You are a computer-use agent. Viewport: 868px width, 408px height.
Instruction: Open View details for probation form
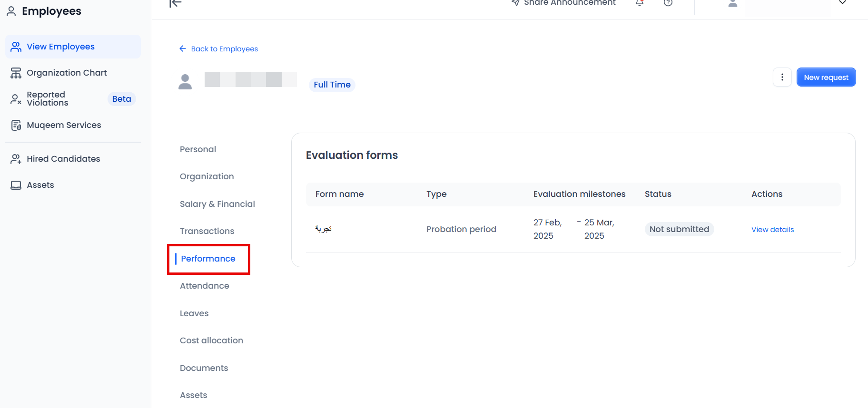tap(772, 230)
